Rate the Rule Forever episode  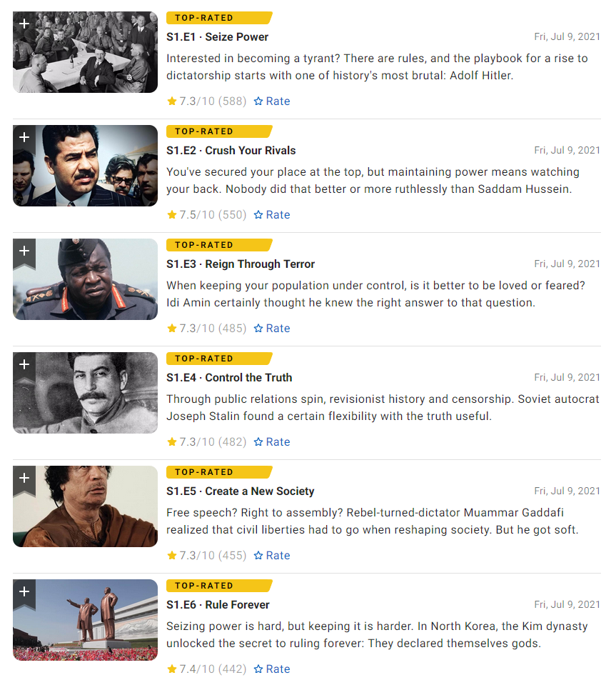pyautogui.click(x=272, y=669)
